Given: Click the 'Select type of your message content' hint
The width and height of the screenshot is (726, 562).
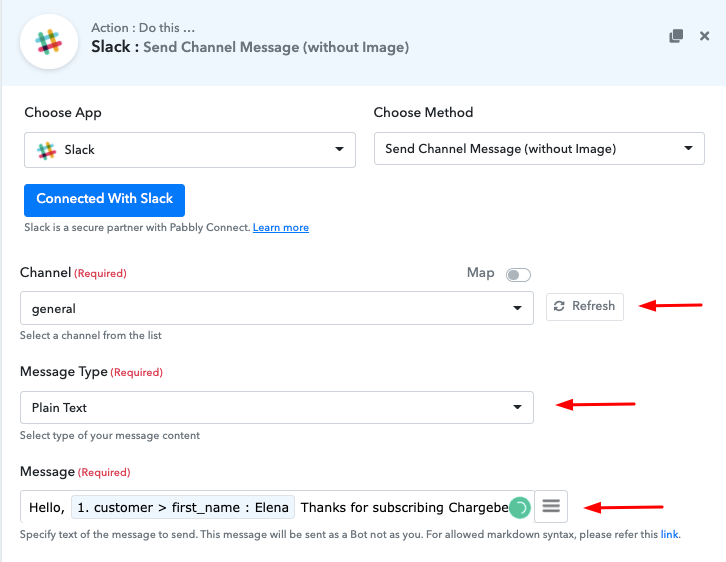Looking at the screenshot, I should pos(110,435).
